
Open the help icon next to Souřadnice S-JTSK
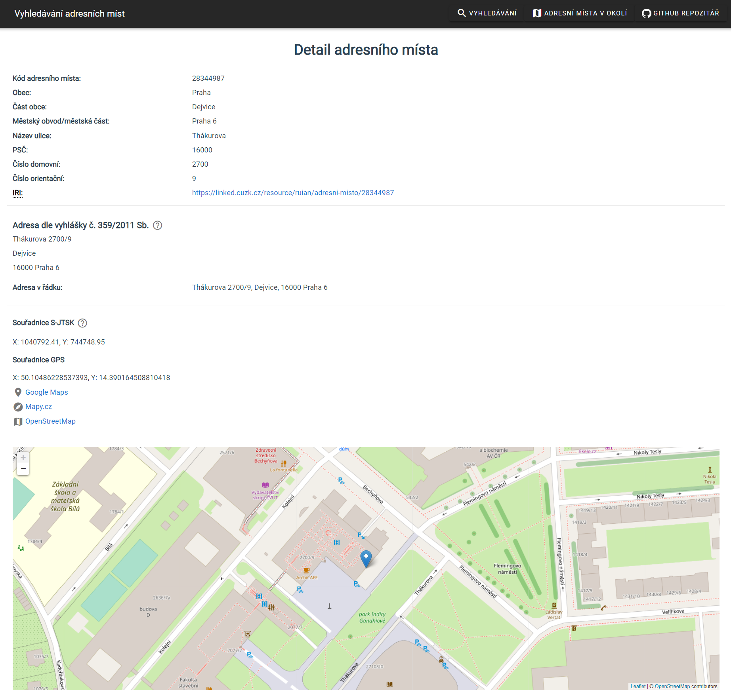tap(82, 323)
